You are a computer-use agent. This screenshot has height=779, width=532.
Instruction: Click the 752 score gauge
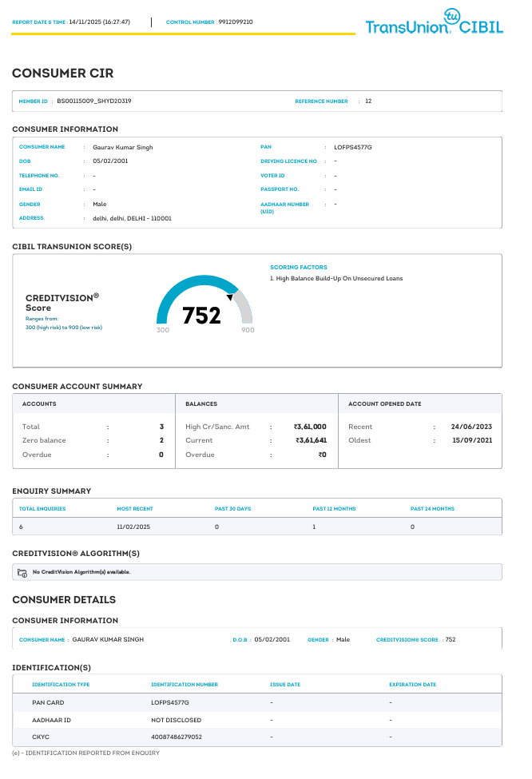pyautogui.click(x=204, y=303)
